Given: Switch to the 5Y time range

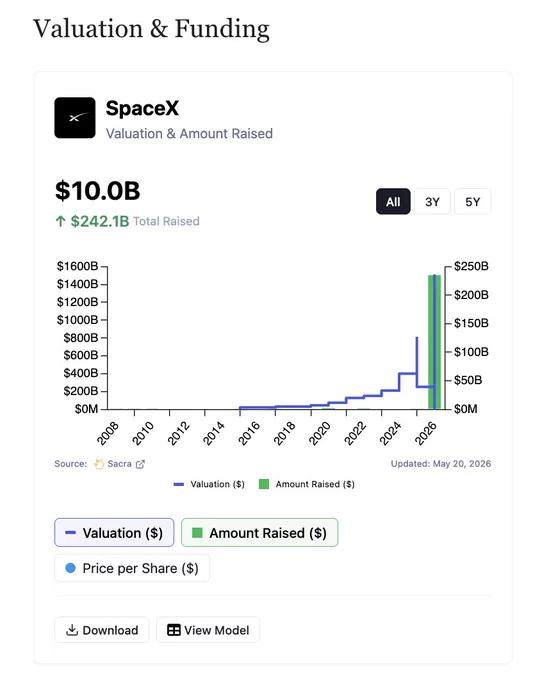Looking at the screenshot, I should pyautogui.click(x=472, y=202).
